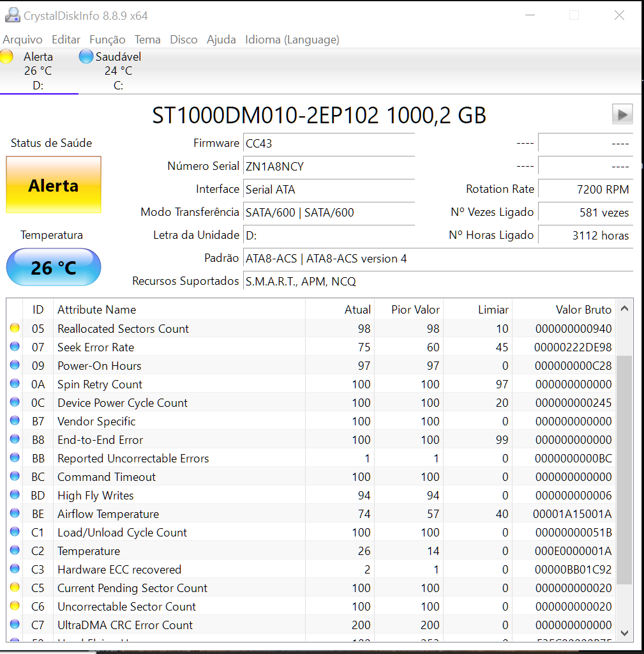Screen dimensions: 644x654
Task: Click the blue Saudável status orb for C:
Action: [x=86, y=56]
